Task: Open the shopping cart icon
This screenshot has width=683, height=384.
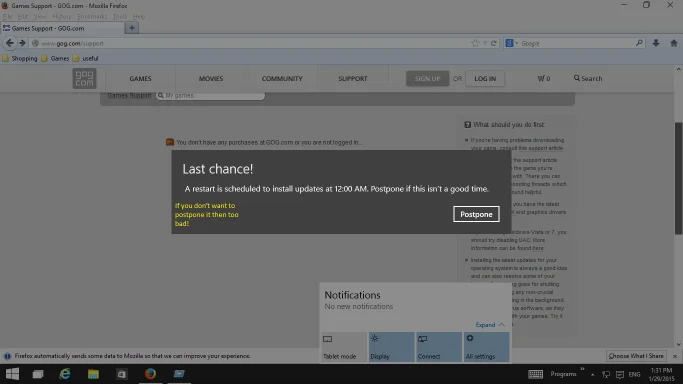Action: 544,78
